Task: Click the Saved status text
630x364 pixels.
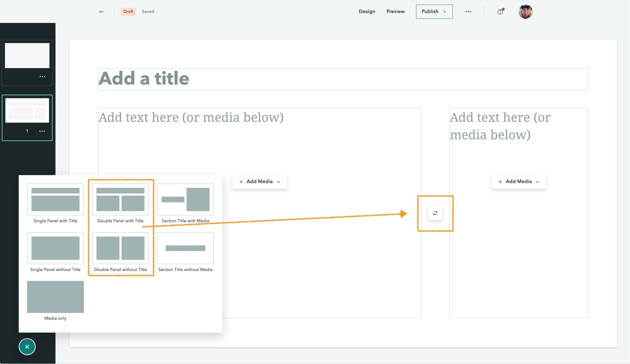Action: point(148,11)
